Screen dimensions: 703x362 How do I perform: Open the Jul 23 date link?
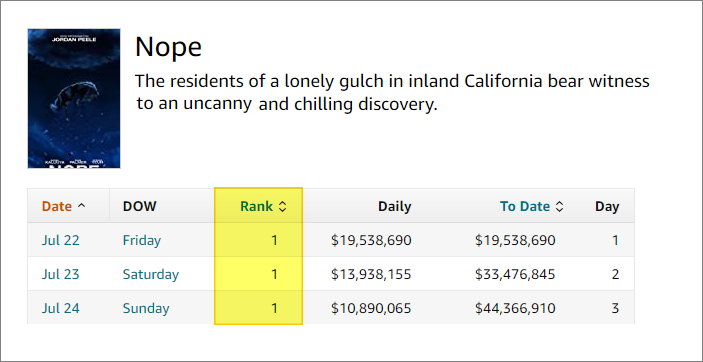61,274
